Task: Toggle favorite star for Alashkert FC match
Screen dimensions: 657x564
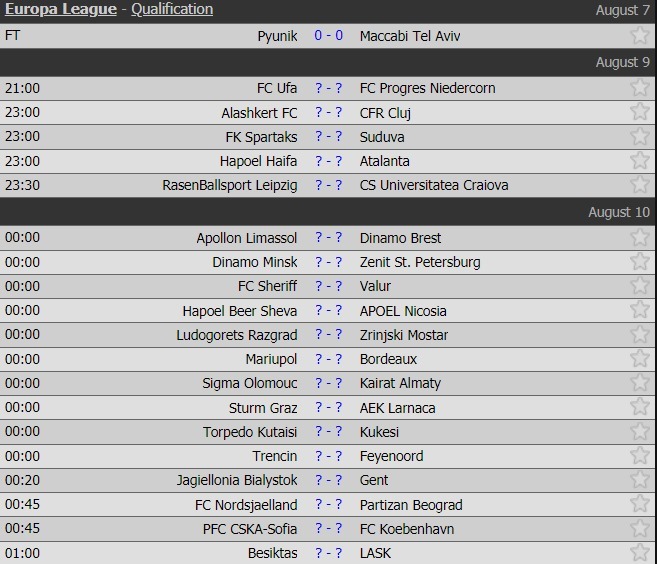Action: click(x=640, y=112)
